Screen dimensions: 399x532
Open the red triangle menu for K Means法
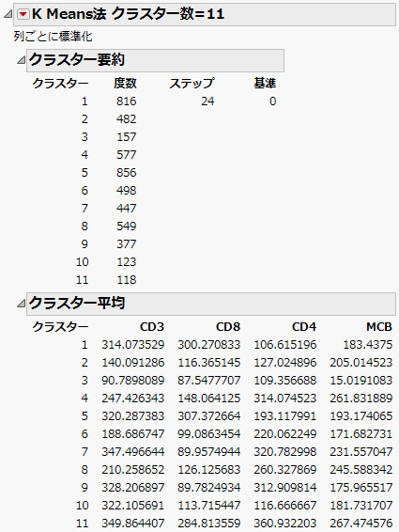tap(23, 14)
